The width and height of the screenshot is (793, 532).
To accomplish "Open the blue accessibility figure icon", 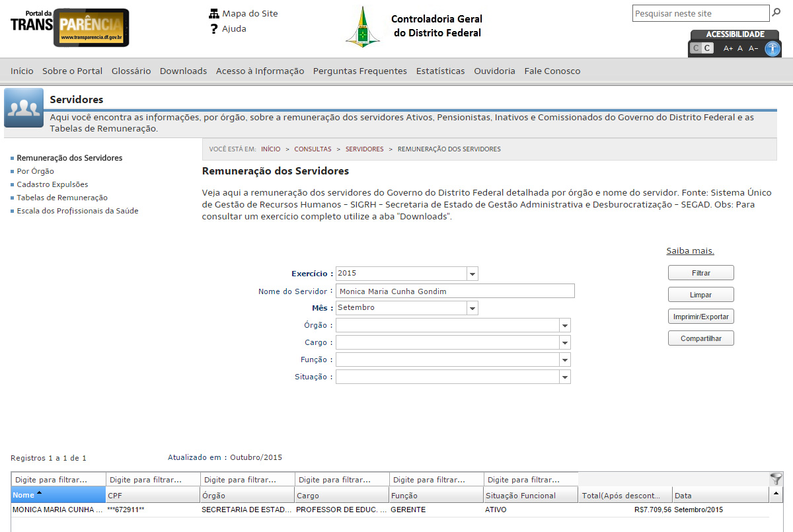I will point(772,48).
